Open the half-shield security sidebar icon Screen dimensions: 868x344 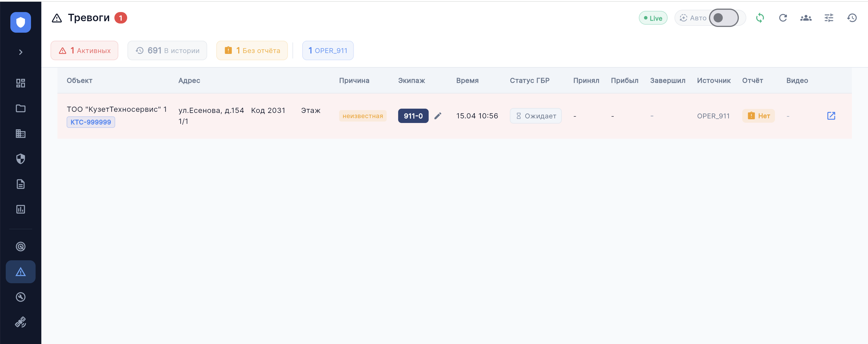click(21, 159)
